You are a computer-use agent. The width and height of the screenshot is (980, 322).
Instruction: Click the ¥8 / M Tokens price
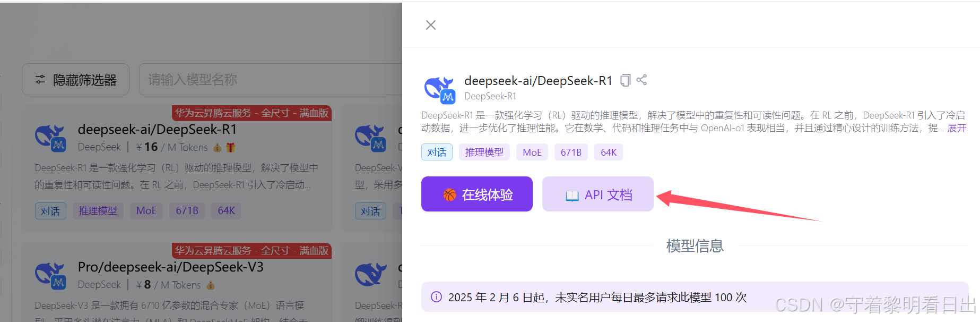[169, 285]
